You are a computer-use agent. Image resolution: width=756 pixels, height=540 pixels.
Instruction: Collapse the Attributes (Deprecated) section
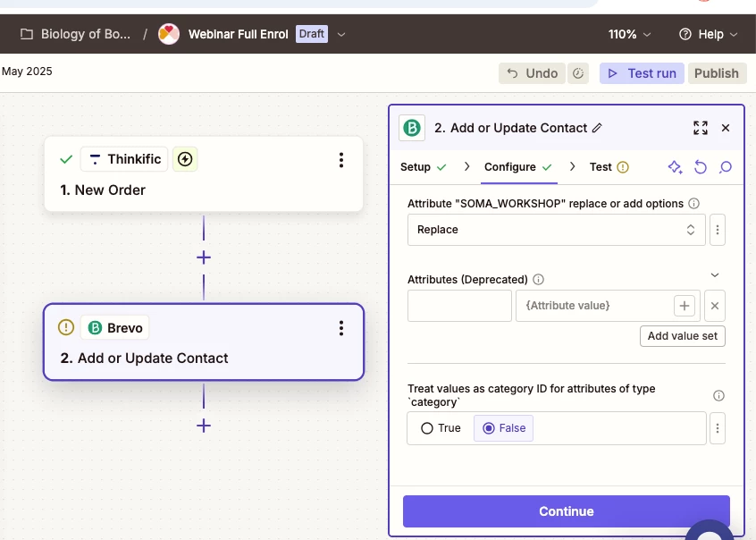pyautogui.click(x=715, y=275)
